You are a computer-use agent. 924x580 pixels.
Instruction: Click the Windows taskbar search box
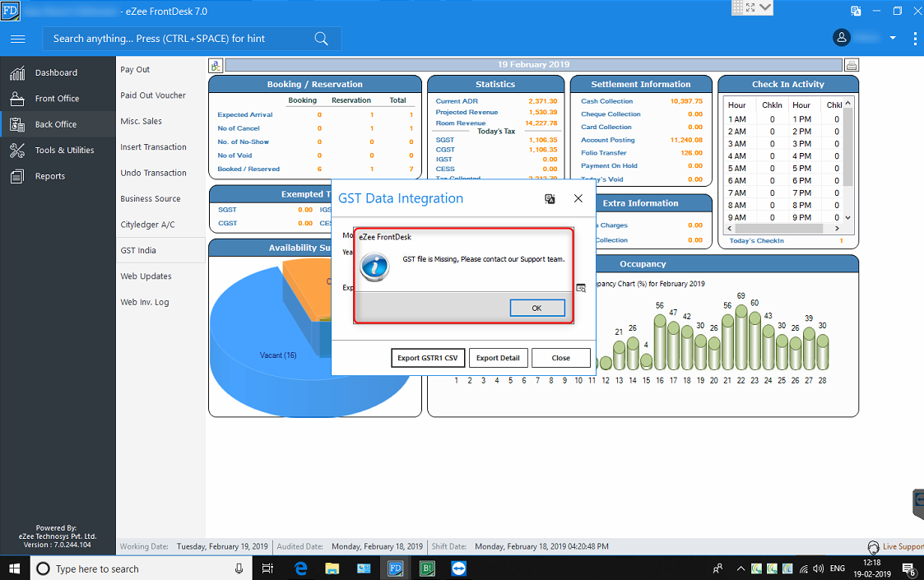(142, 568)
